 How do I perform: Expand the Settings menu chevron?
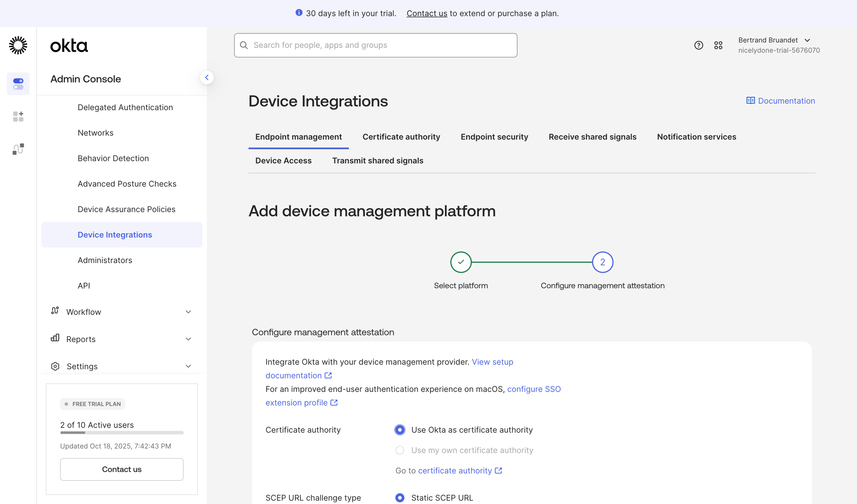click(188, 366)
